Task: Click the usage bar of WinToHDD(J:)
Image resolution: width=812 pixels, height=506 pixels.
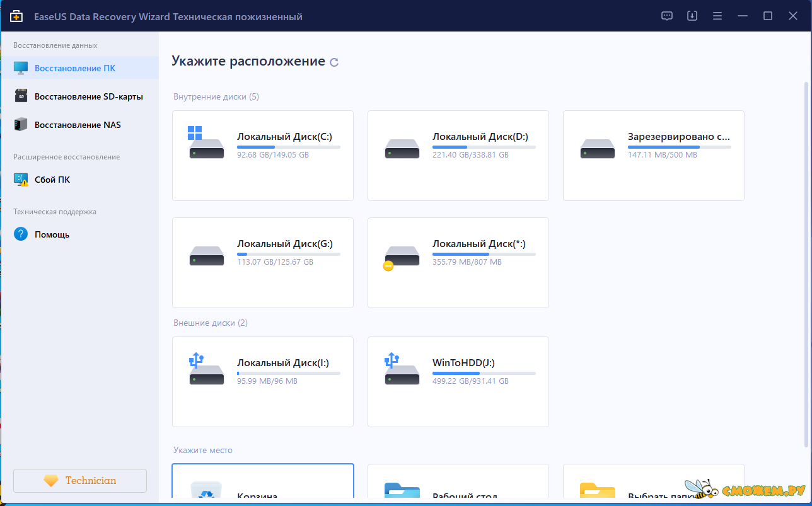Action: pos(484,373)
